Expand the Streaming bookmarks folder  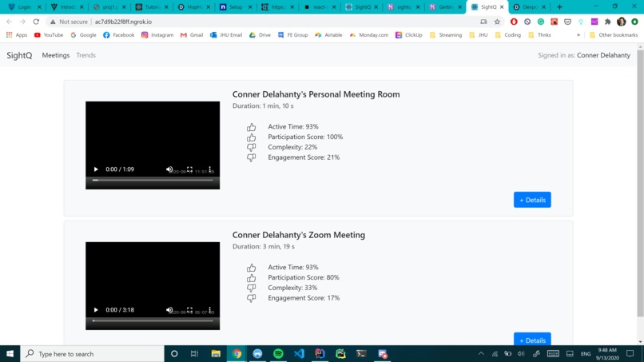pyautogui.click(x=446, y=35)
